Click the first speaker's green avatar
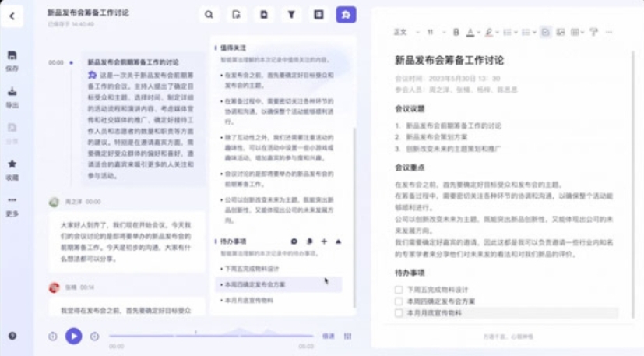The height and width of the screenshot is (356, 644). pyautogui.click(x=54, y=202)
